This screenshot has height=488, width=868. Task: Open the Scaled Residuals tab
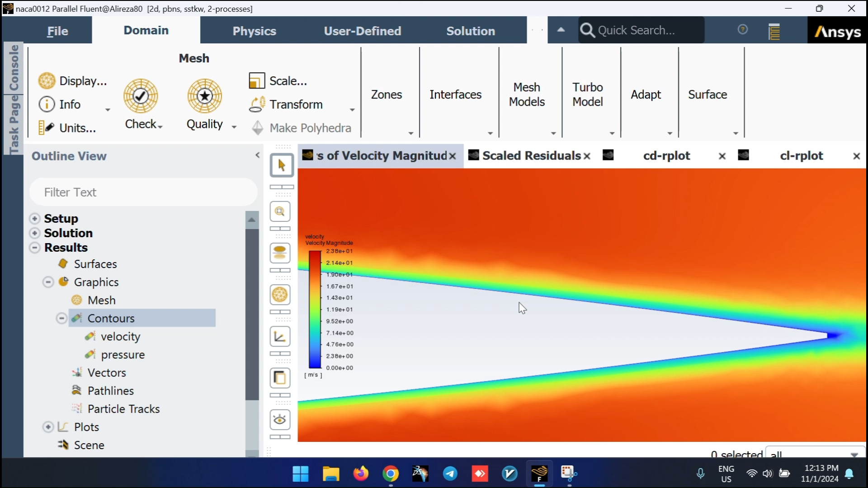531,156
